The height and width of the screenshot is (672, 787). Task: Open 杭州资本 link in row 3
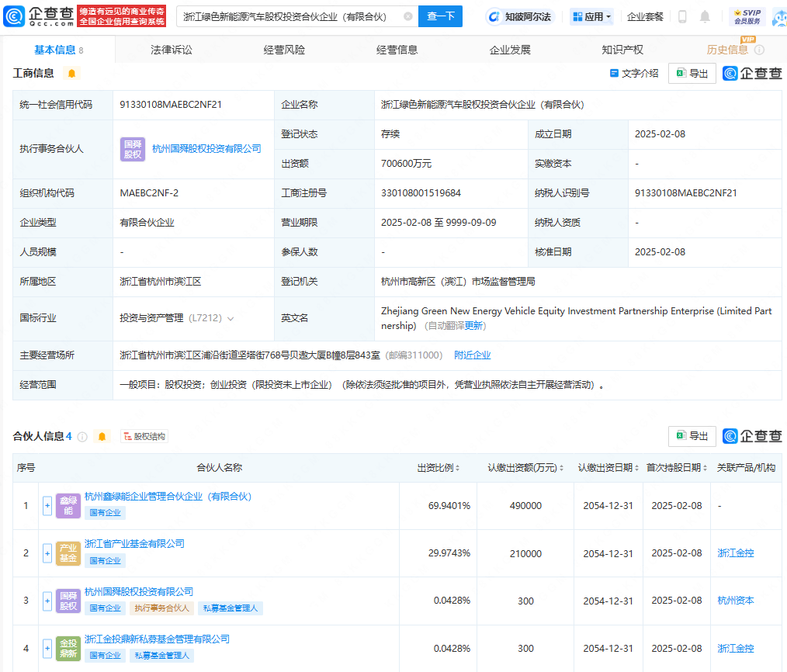point(736,601)
